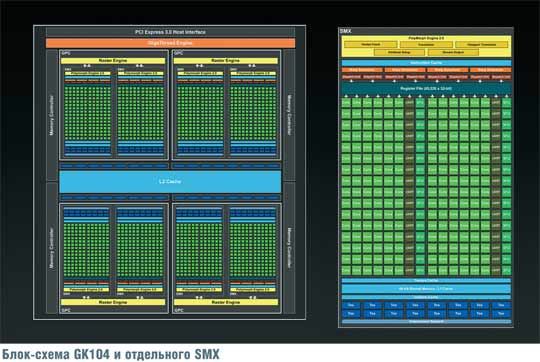Click the Attribute Setup block
The height and width of the screenshot is (362, 540).
[x=399, y=52]
